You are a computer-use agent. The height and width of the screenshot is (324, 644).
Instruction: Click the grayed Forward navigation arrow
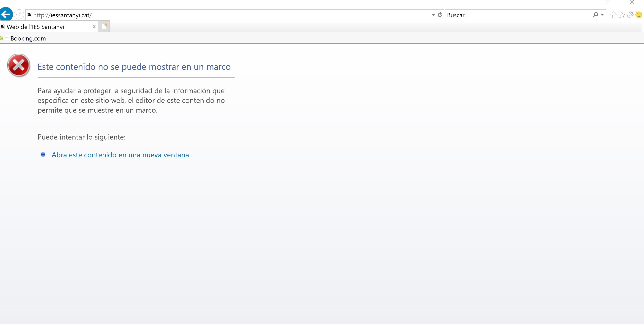19,15
